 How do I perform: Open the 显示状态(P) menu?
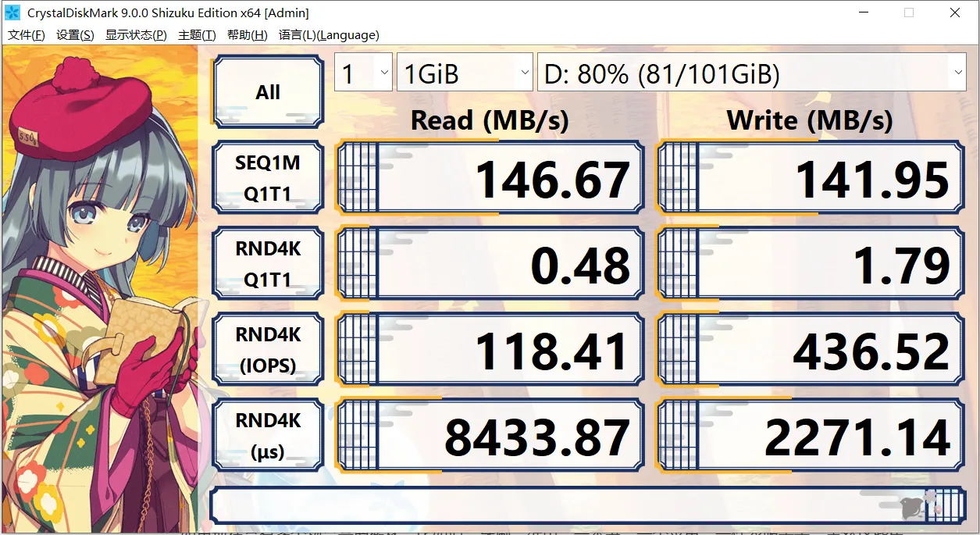click(137, 35)
